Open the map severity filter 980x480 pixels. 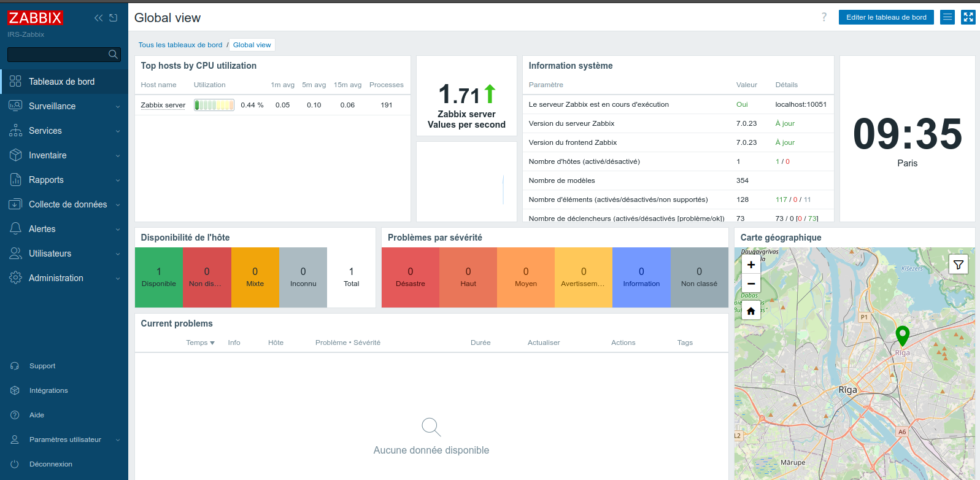959,265
